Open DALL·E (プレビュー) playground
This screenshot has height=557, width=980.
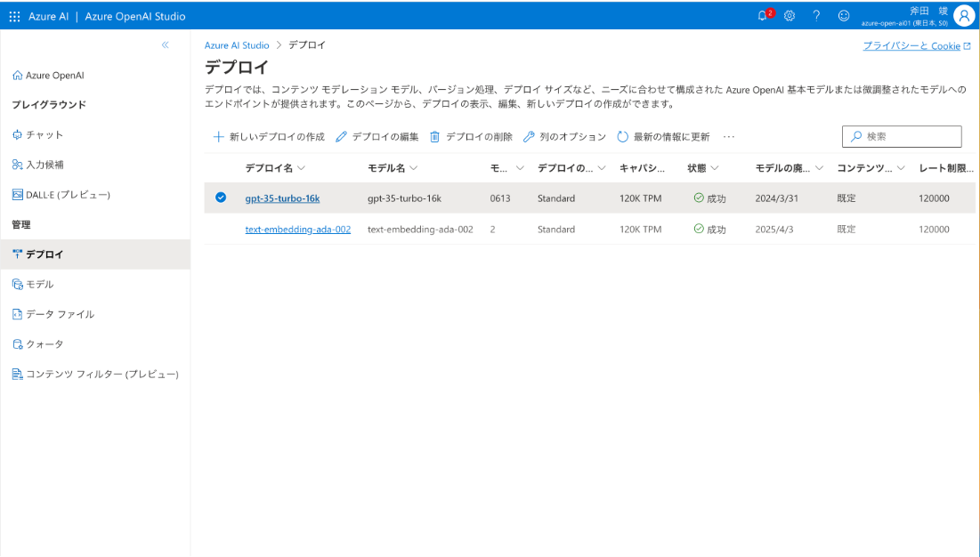pyautogui.click(x=61, y=195)
